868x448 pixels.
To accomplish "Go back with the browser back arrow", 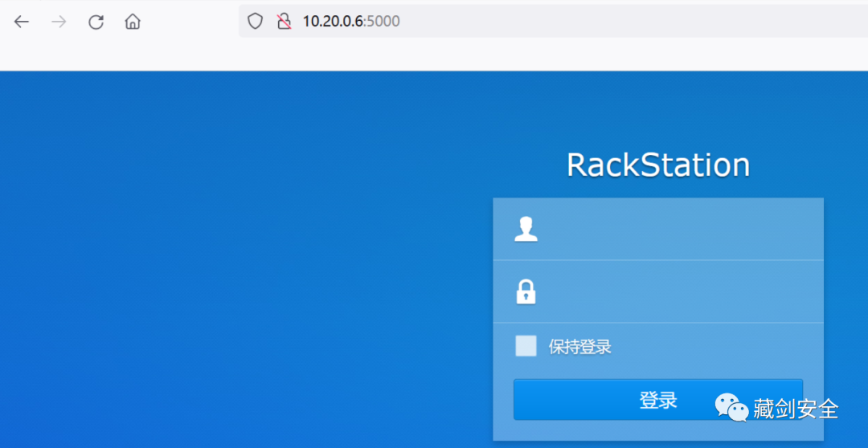I will click(21, 22).
